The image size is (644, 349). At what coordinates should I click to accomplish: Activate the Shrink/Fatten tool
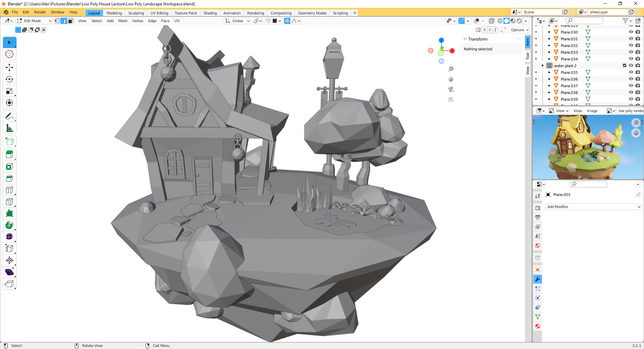pyautogui.click(x=9, y=260)
